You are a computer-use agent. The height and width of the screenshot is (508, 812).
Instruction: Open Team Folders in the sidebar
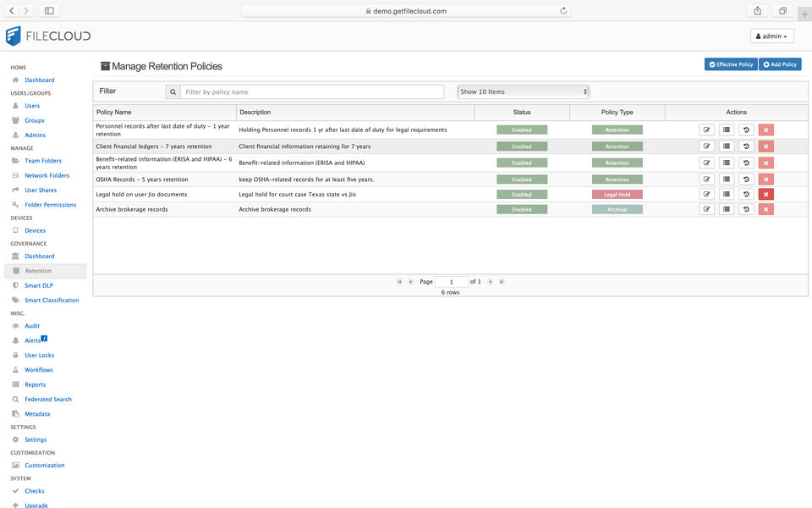tap(43, 161)
